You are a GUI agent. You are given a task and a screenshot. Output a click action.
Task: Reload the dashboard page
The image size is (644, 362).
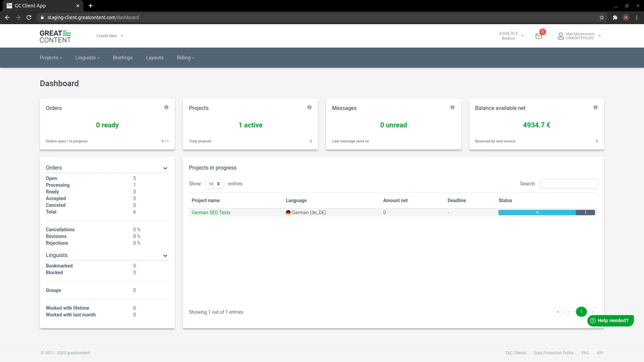(x=29, y=17)
